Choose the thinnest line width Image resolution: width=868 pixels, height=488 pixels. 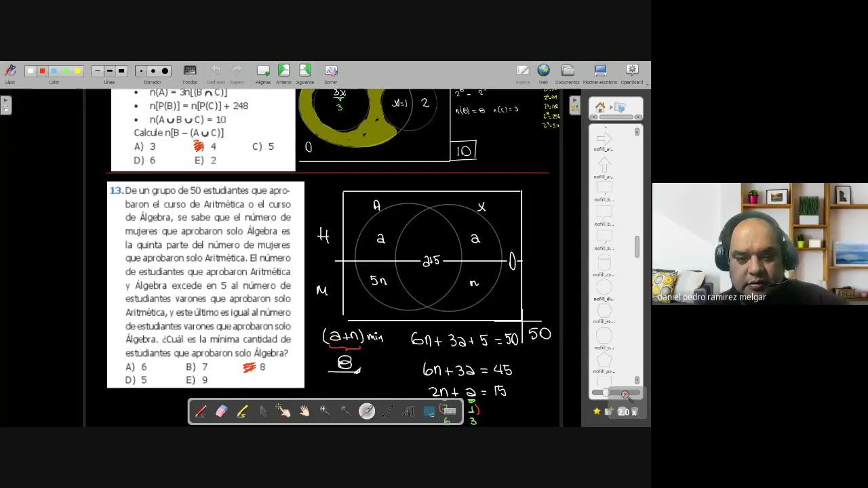(x=97, y=71)
